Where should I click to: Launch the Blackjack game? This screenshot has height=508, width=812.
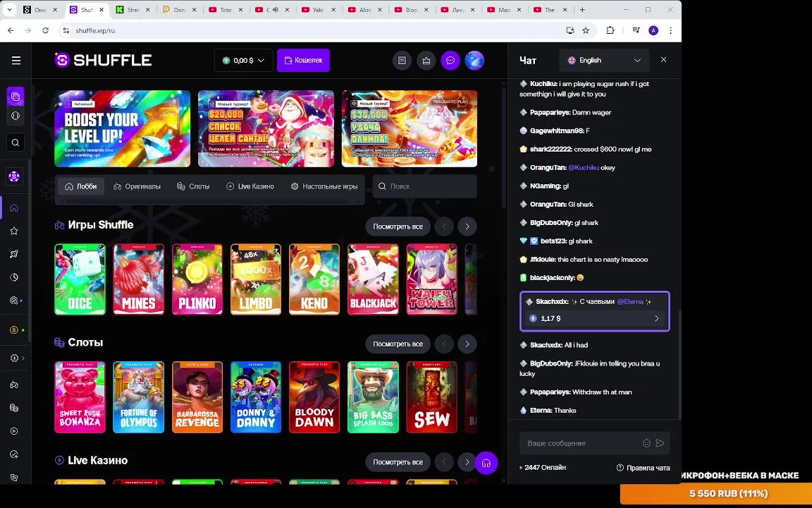(x=374, y=279)
